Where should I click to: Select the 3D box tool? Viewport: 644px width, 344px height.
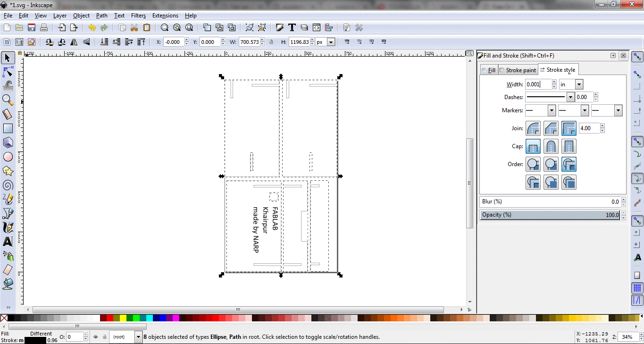coord(8,143)
